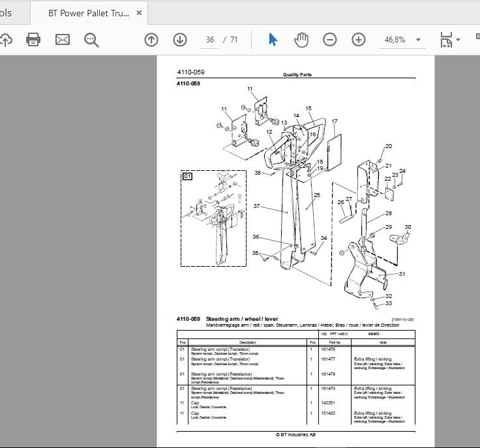Close the BT Power Pallet Truck tab
This screenshot has width=480, height=448.
click(139, 13)
